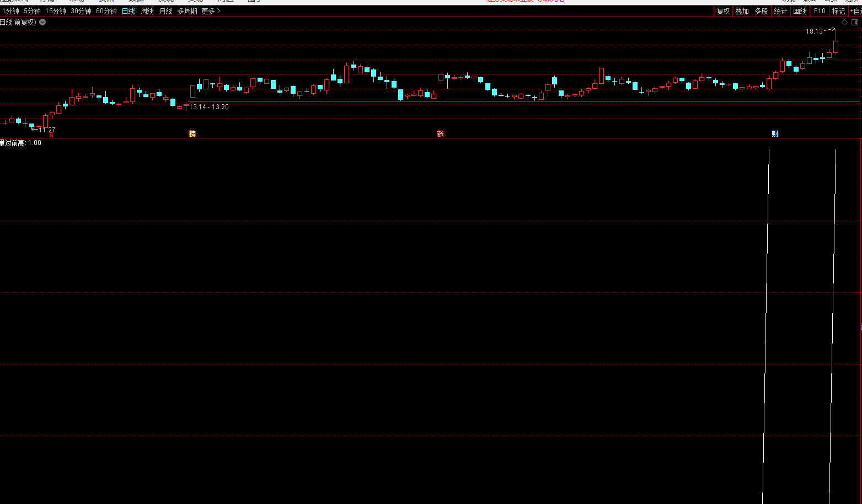The height and width of the screenshot is (504, 862).
Task: Click the red 涨 event marker
Action: 440,133
